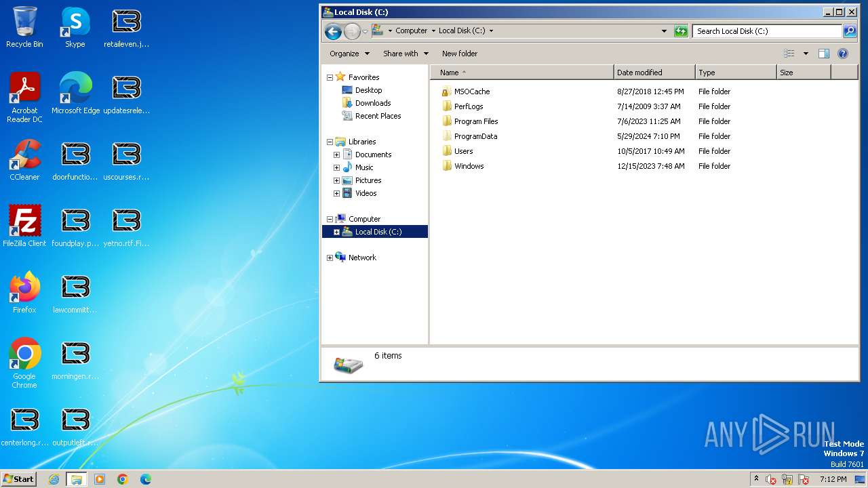This screenshot has width=868, height=488.
Task: Launch Microsoft Edge desktop shortcut
Action: pyautogui.click(x=75, y=94)
